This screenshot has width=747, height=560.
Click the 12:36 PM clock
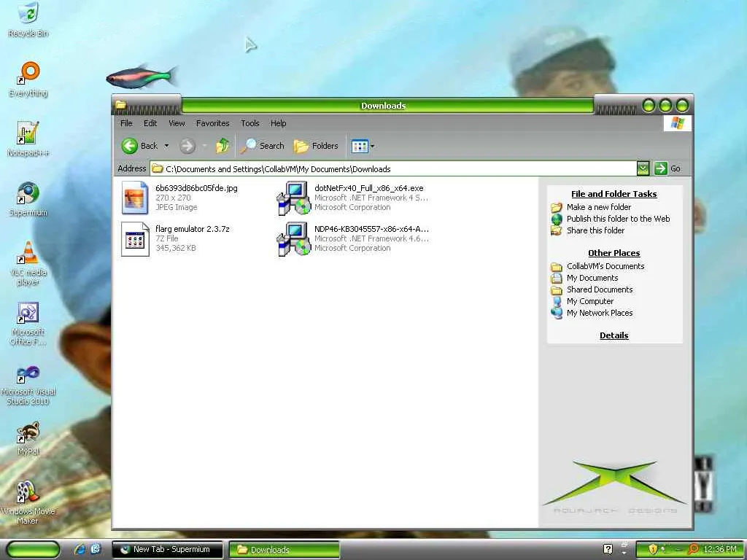pos(720,549)
